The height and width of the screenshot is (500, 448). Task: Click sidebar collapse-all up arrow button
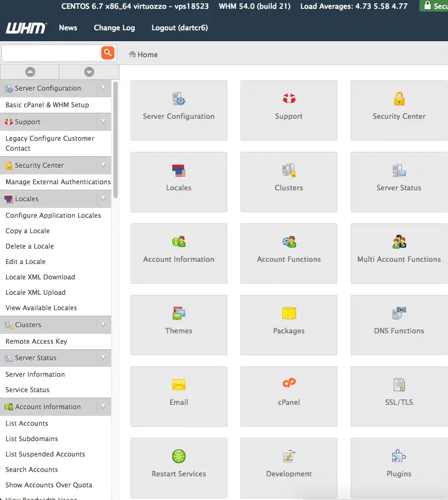(30, 72)
